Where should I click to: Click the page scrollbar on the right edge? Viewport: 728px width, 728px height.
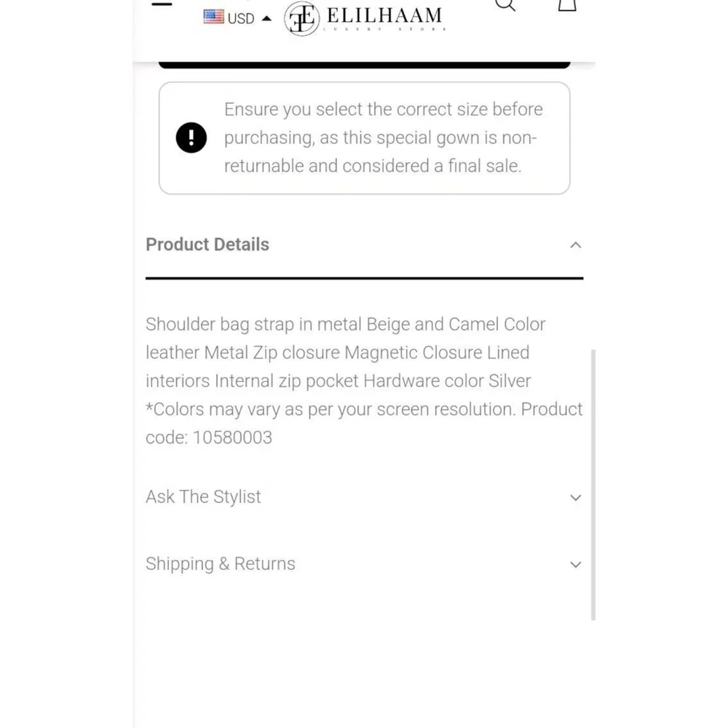pyautogui.click(x=593, y=485)
